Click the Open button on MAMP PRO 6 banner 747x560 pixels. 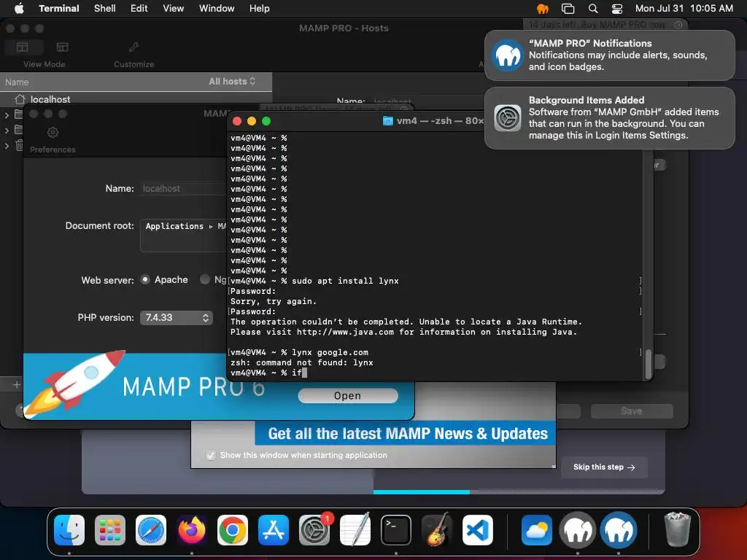tap(348, 396)
